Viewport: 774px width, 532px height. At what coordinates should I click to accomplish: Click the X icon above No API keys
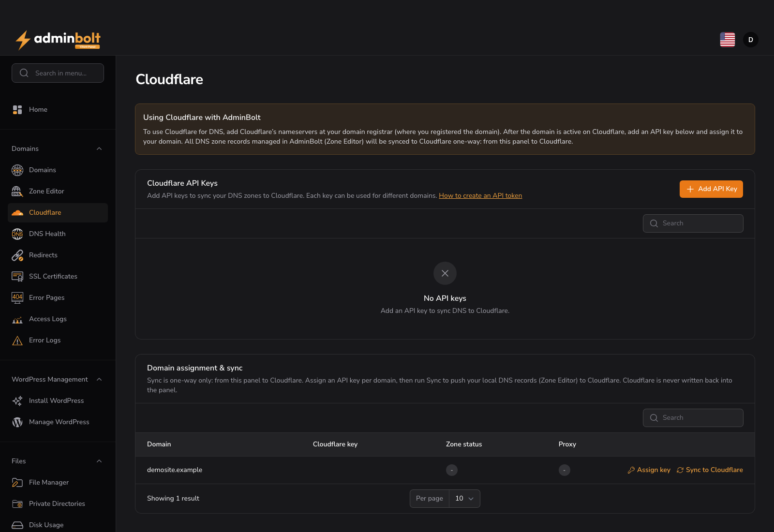point(445,273)
